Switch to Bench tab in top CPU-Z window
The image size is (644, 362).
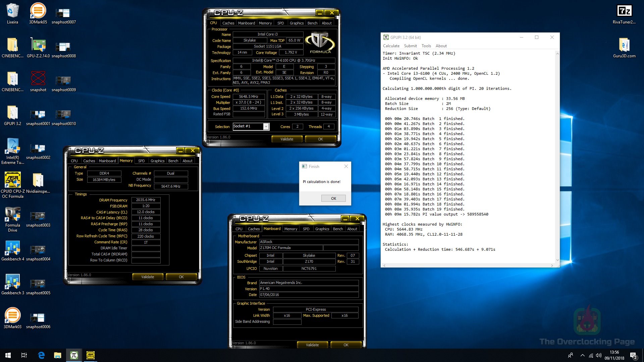coord(312,23)
